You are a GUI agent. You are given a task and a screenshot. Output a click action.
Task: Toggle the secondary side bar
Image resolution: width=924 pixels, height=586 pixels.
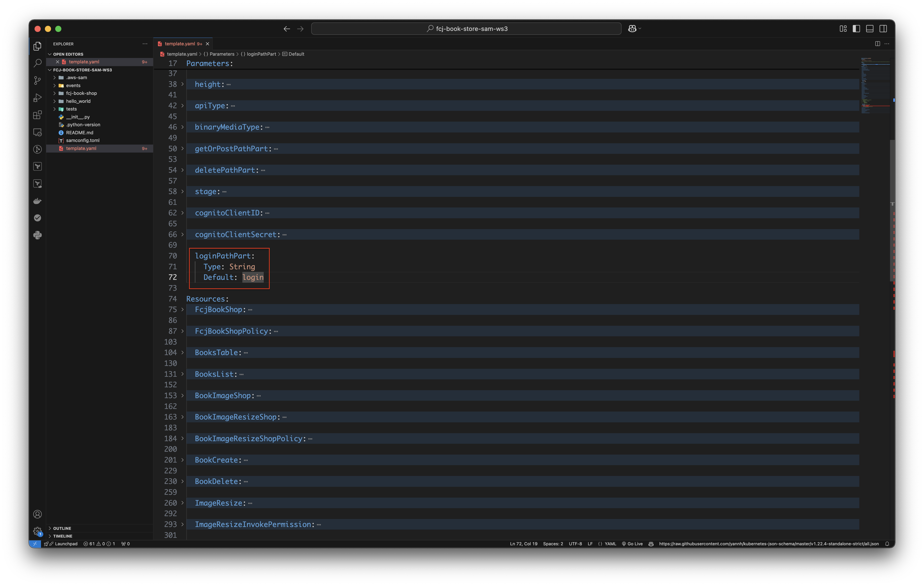coord(883,29)
